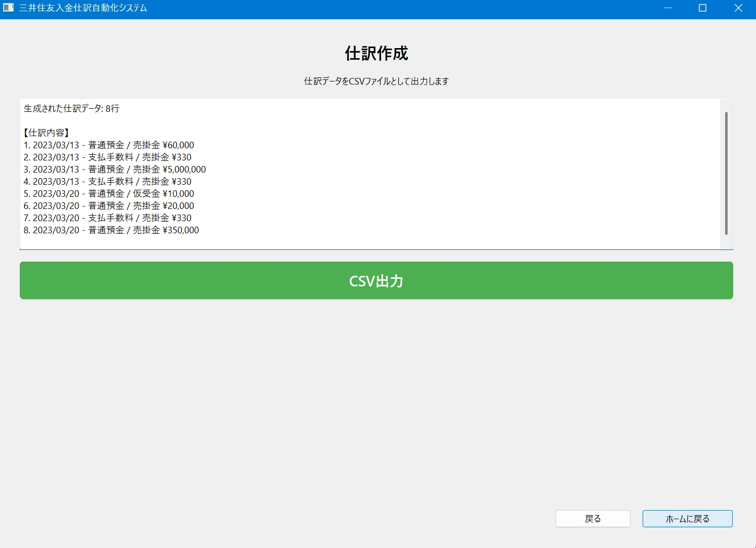Viewport: 756px width, 548px height.
Task: Click entry 2 支払手数料 / 売掛金 ¥330
Action: [x=108, y=157]
